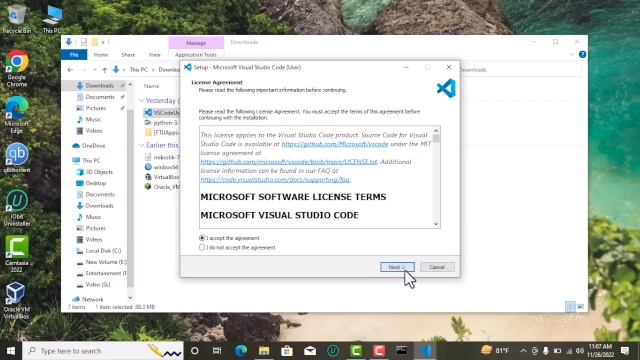
Task: Open Recycle Bin desktop icon
Action: pyautogui.click(x=16, y=18)
